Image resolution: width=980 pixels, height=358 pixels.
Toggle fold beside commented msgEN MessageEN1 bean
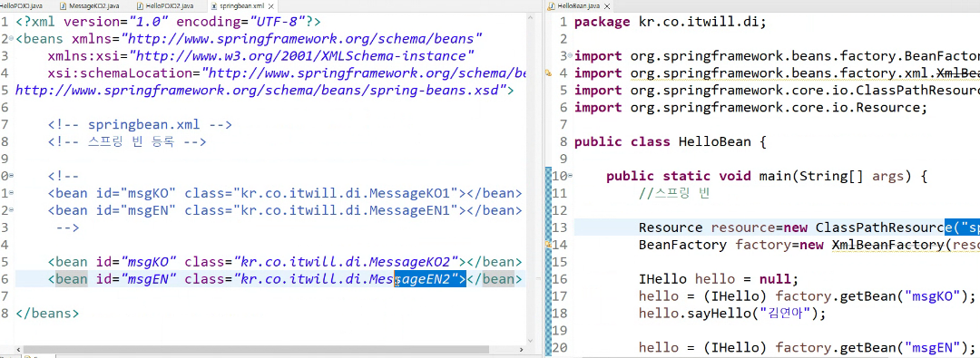pyautogui.click(x=11, y=211)
